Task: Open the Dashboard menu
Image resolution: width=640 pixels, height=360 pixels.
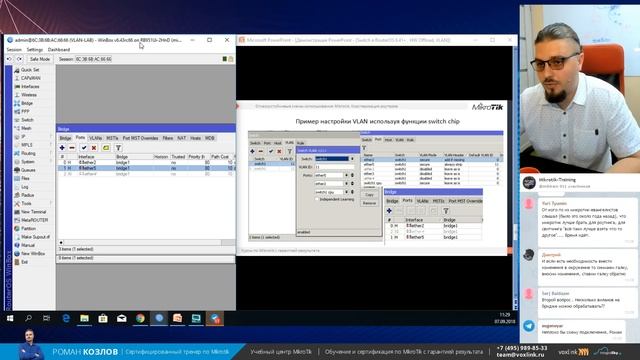Action: pos(59,49)
